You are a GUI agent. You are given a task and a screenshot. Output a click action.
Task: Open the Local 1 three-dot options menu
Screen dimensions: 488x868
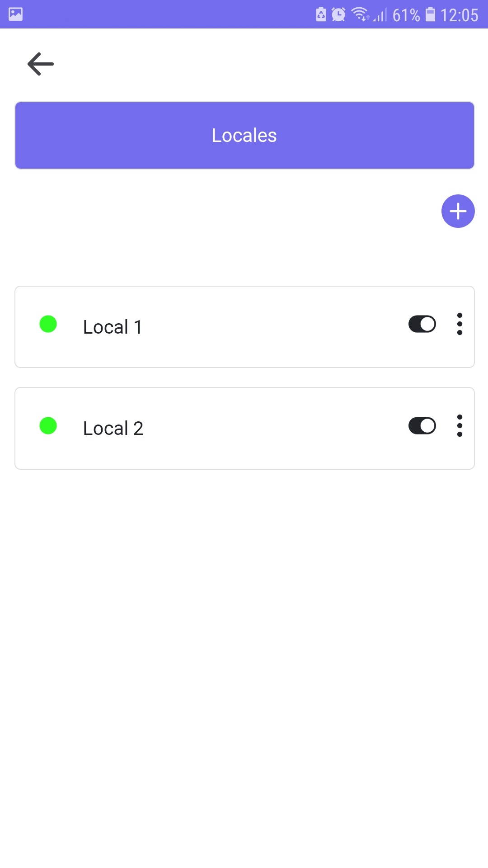pyautogui.click(x=460, y=324)
